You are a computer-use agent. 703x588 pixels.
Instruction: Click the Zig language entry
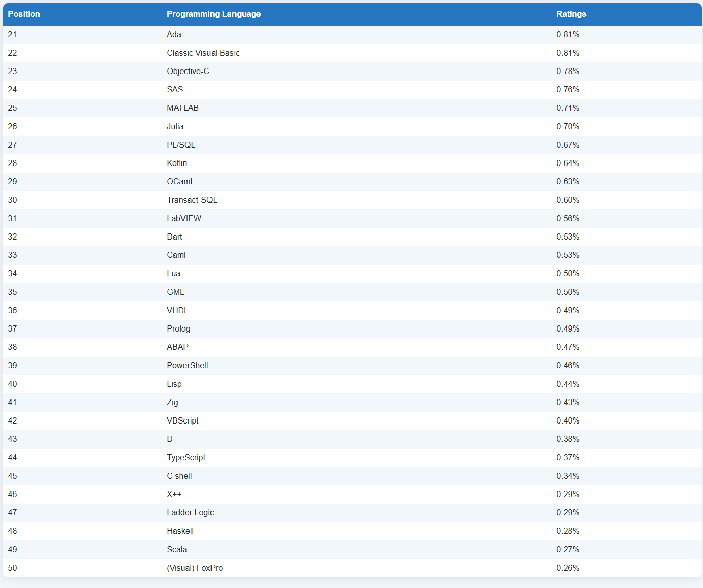coord(172,402)
